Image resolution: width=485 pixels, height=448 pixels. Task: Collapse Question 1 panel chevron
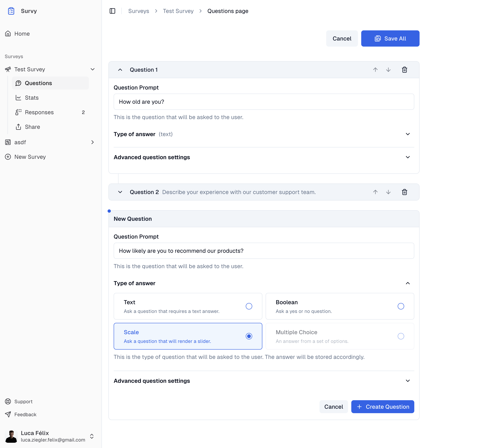120,70
